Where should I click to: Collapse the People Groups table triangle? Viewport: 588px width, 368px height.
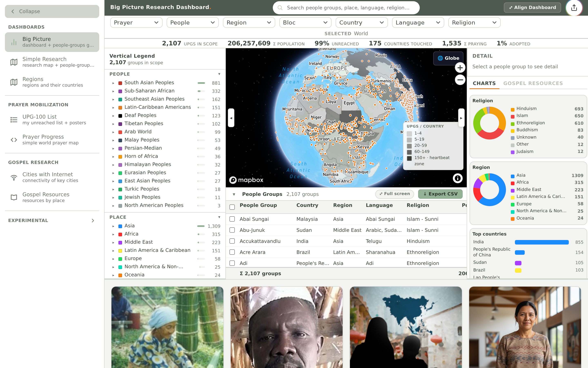pyautogui.click(x=234, y=194)
